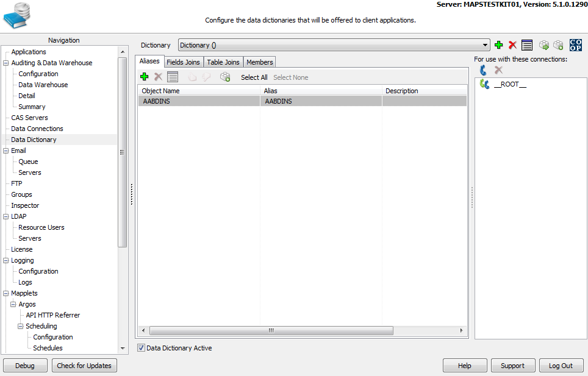Viewport: 588px width, 376px height.
Task: Collapse the Email tree node
Action: click(6, 151)
